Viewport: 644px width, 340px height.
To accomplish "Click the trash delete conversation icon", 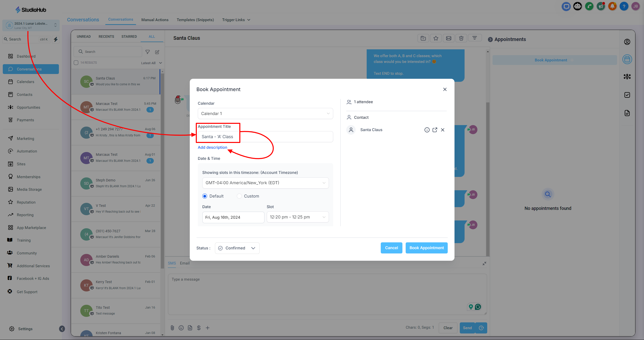I will (461, 38).
